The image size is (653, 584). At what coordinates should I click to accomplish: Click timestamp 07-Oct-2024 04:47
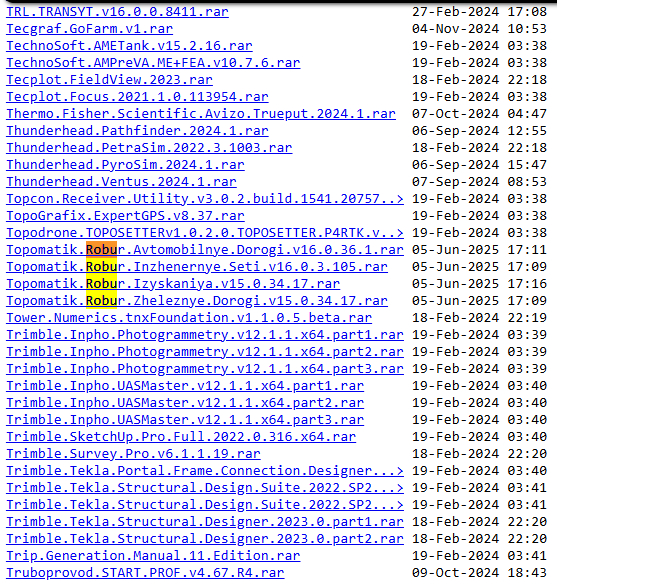pyautogui.click(x=479, y=114)
